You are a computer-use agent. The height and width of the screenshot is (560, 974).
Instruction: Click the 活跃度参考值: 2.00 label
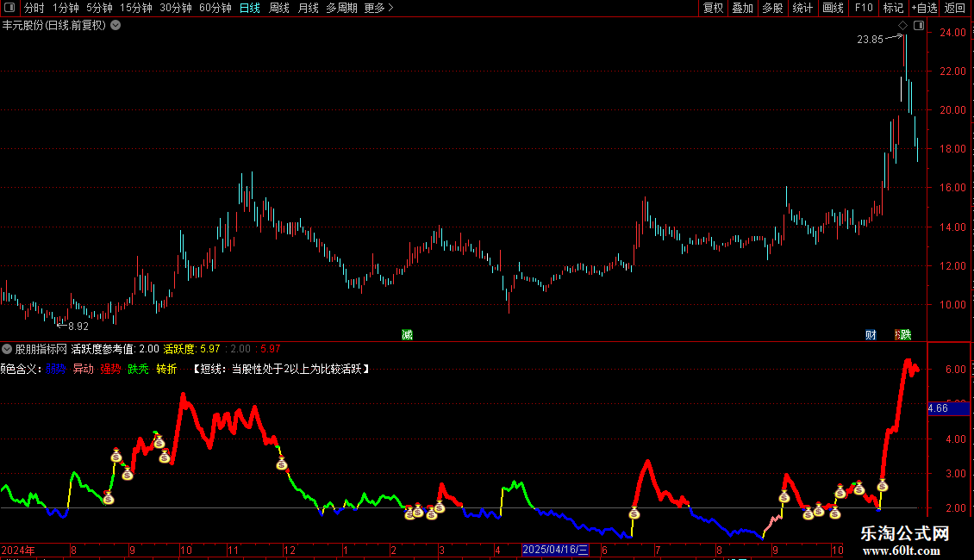115,349
